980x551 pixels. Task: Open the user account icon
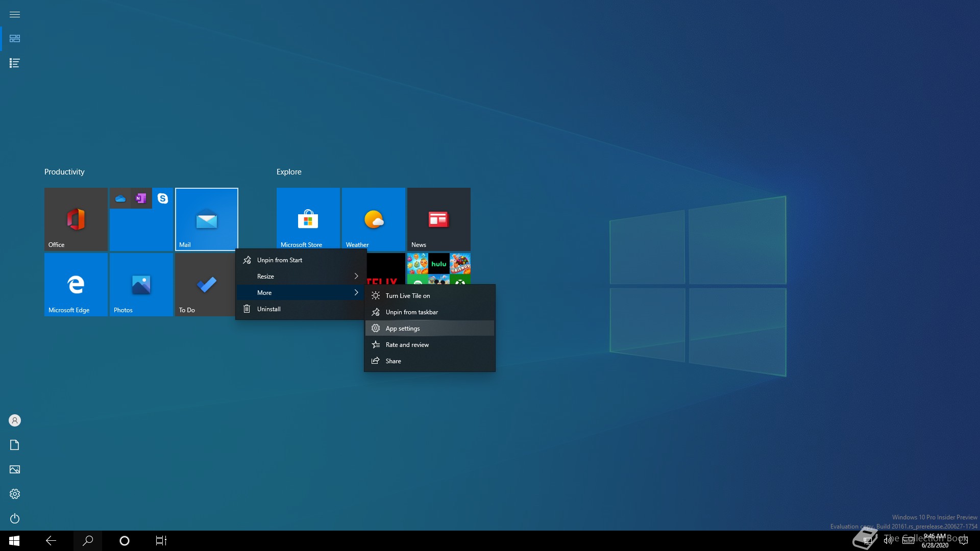coord(15,420)
